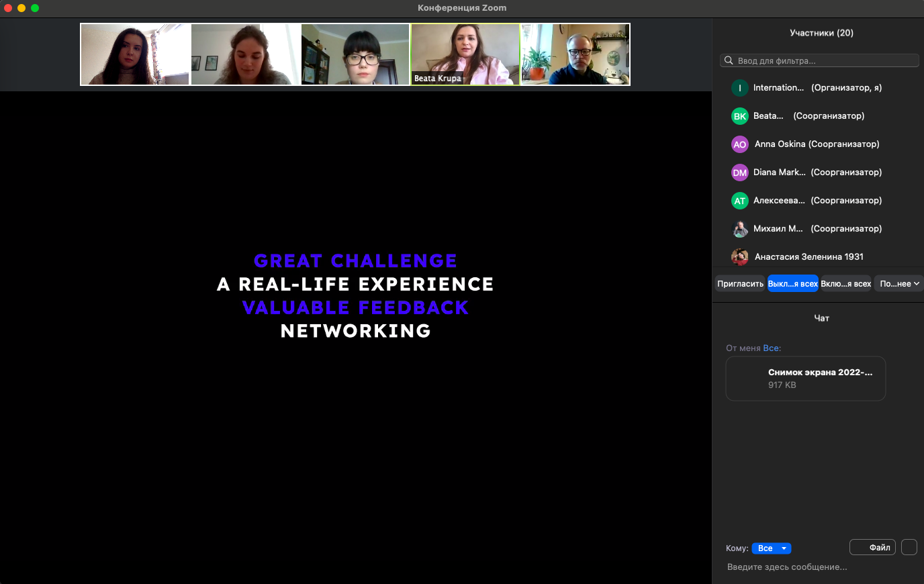
Task: Click the Вклю...я всех button
Action: (x=845, y=284)
